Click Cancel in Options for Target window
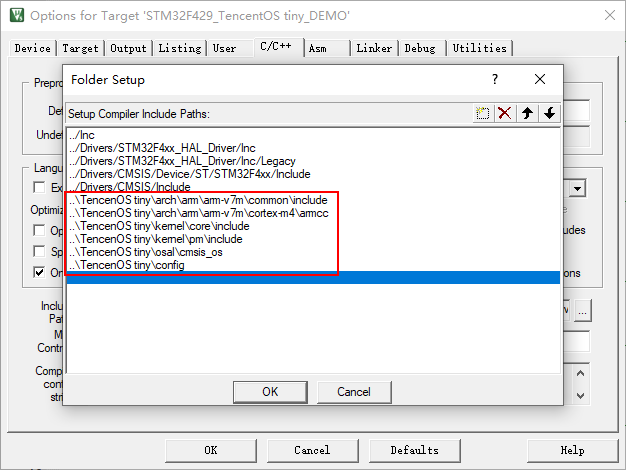Screen dimensions: 626x470 312,450
